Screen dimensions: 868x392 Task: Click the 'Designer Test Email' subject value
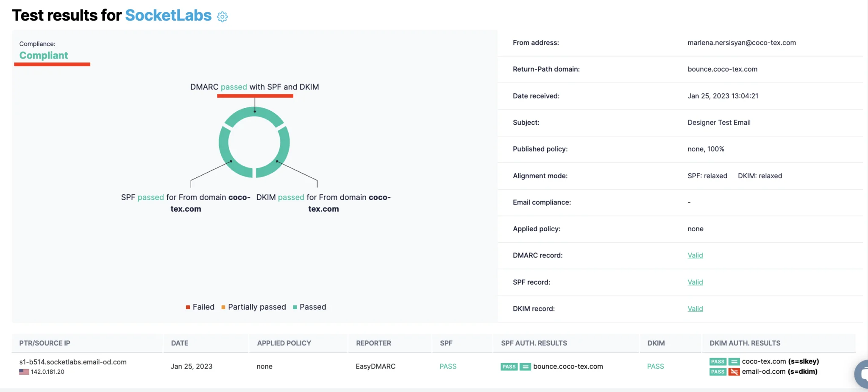[x=719, y=123]
